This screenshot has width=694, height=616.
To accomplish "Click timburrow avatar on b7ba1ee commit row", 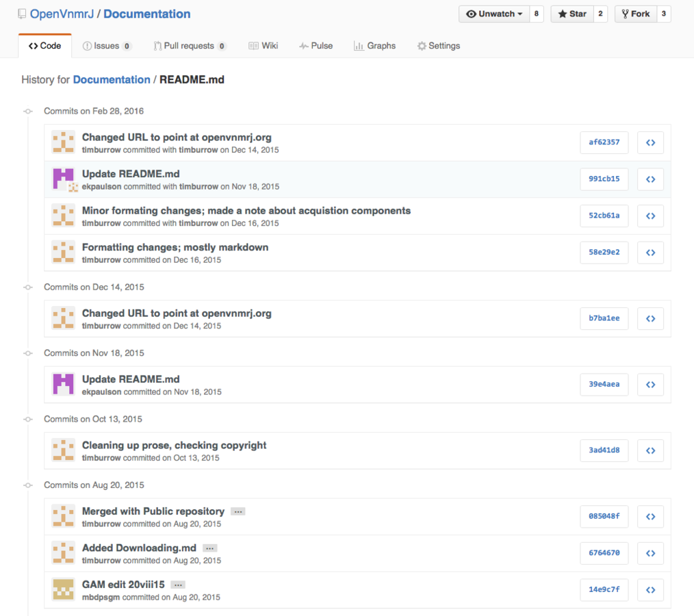I will click(63, 318).
